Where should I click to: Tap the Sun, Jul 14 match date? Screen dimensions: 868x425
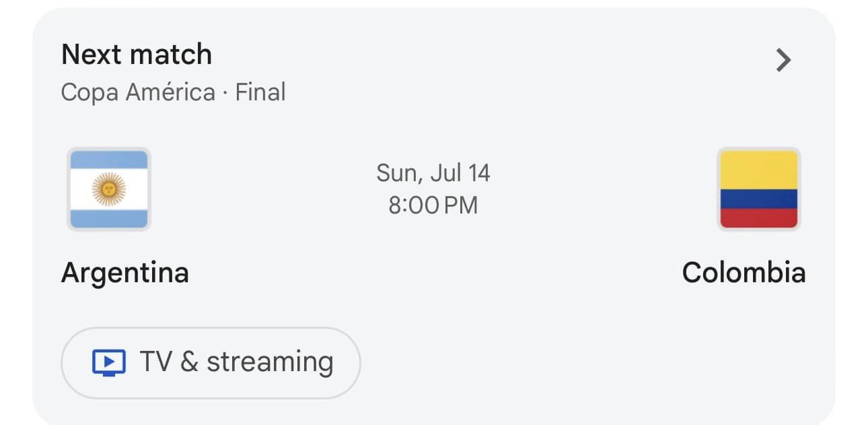click(433, 173)
